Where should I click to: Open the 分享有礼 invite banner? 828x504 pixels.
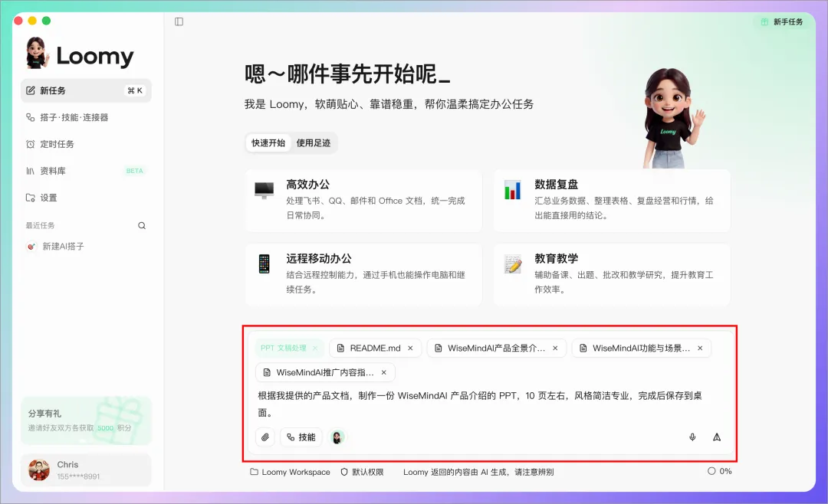pyautogui.click(x=86, y=421)
